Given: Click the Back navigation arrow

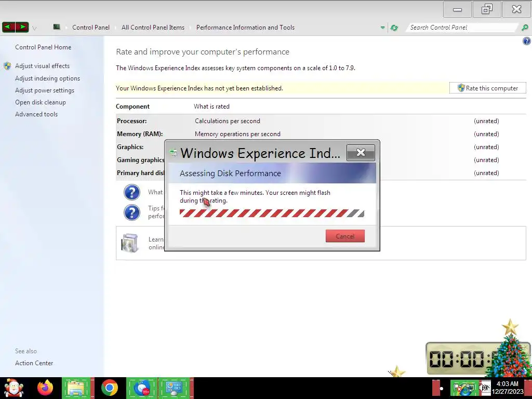Looking at the screenshot, I should (9, 27).
